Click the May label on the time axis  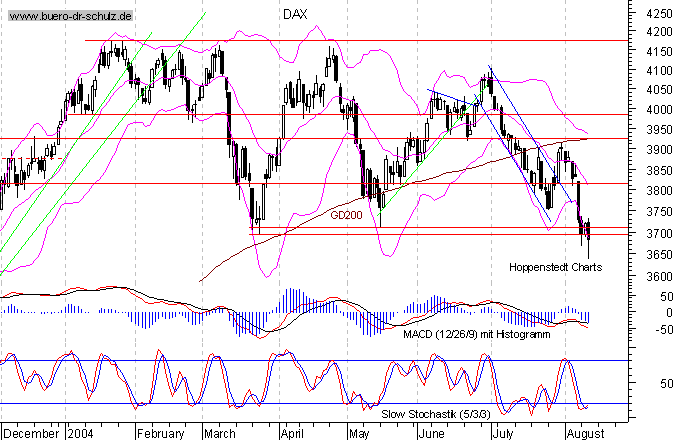coord(358,434)
